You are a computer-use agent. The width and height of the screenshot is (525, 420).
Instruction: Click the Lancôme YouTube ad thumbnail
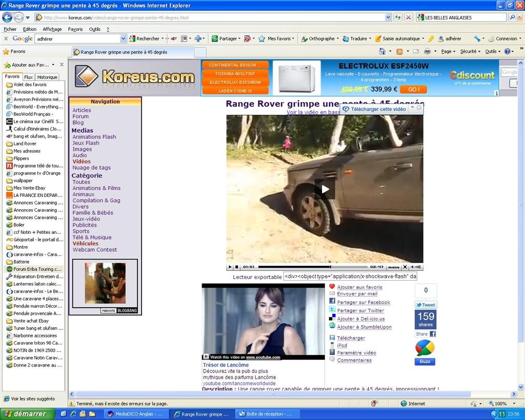[263, 322]
